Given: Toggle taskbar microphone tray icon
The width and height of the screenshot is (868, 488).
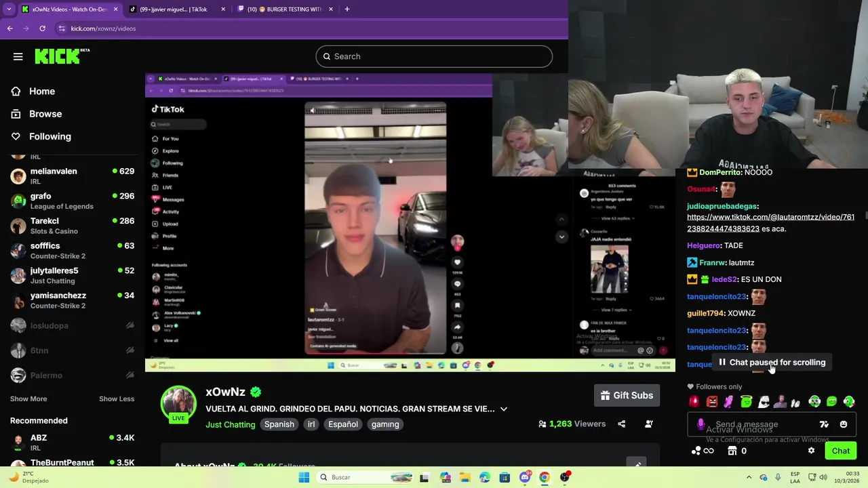Looking at the screenshot, I should [778, 477].
